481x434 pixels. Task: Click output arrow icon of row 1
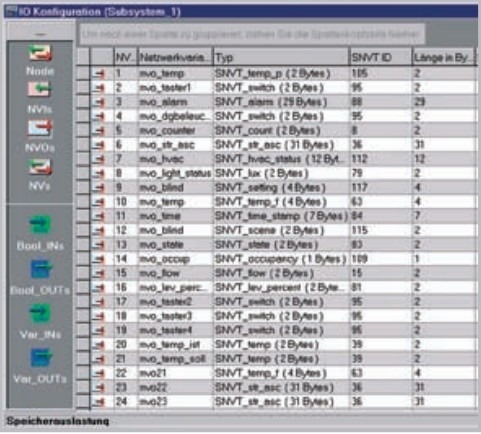click(x=99, y=74)
